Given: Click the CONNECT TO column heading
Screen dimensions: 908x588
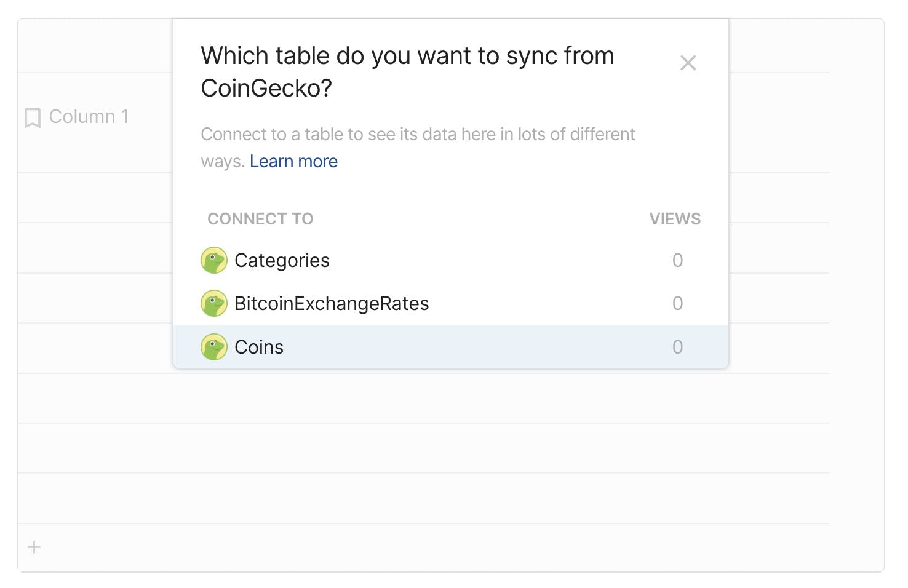Looking at the screenshot, I should pos(260,219).
